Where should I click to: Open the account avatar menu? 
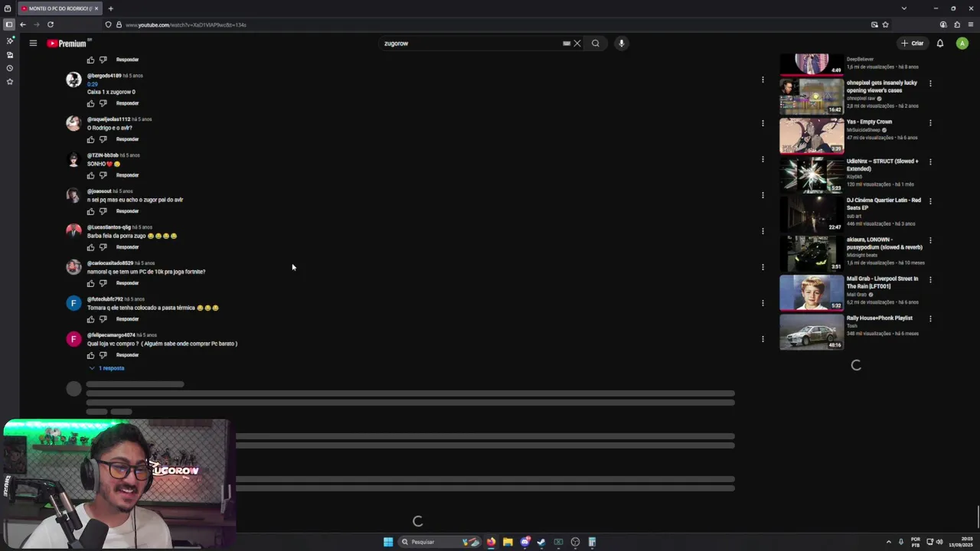[962, 44]
